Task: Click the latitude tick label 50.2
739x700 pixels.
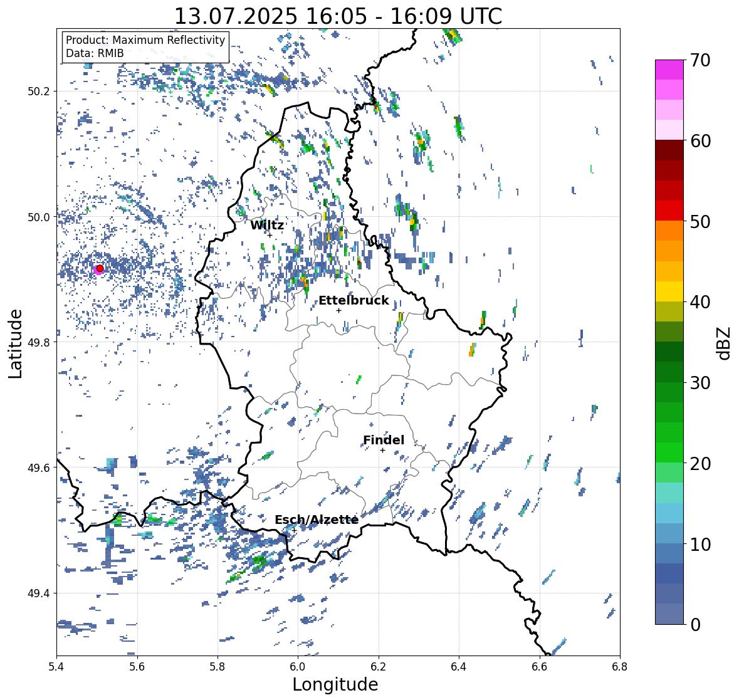Action: 39,91
